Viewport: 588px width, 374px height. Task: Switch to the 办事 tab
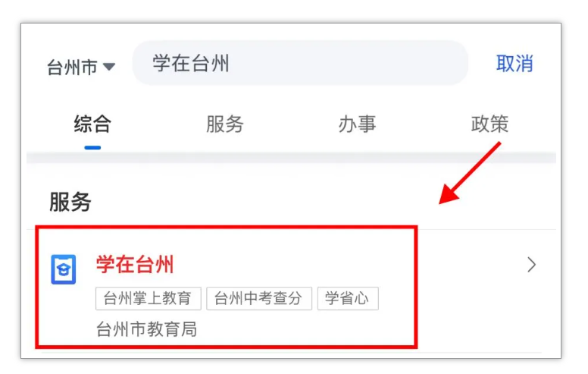pyautogui.click(x=357, y=124)
